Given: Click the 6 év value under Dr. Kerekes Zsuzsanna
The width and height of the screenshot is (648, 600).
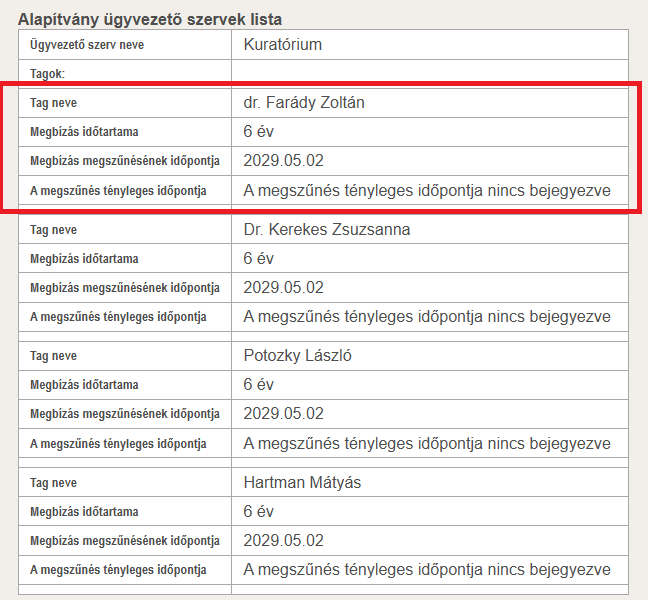Looking at the screenshot, I should click(x=258, y=259).
